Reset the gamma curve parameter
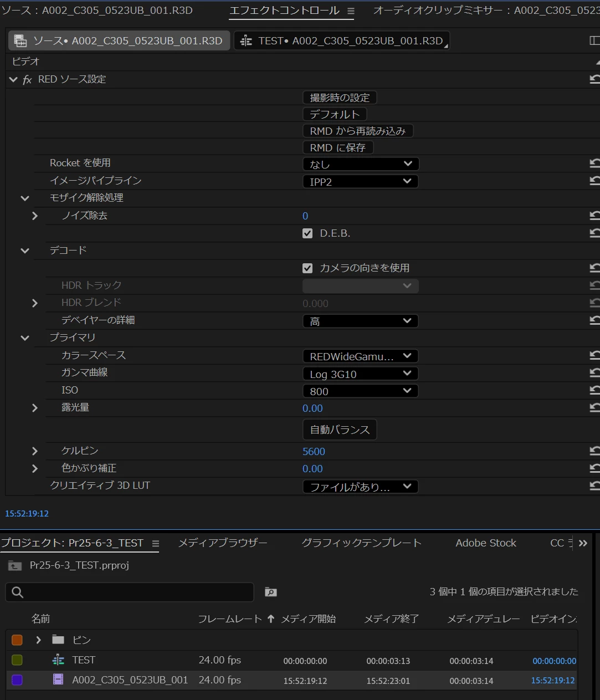Image resolution: width=600 pixels, height=700 pixels. pyautogui.click(x=594, y=373)
